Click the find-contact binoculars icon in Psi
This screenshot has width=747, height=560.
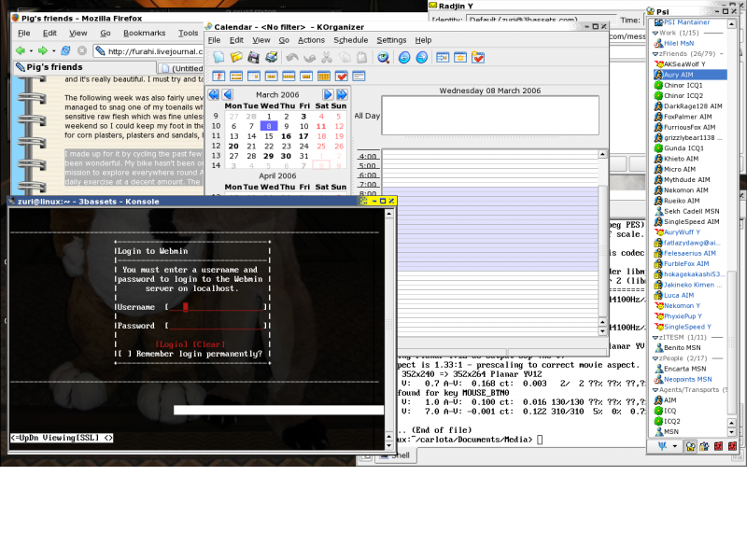[690, 446]
